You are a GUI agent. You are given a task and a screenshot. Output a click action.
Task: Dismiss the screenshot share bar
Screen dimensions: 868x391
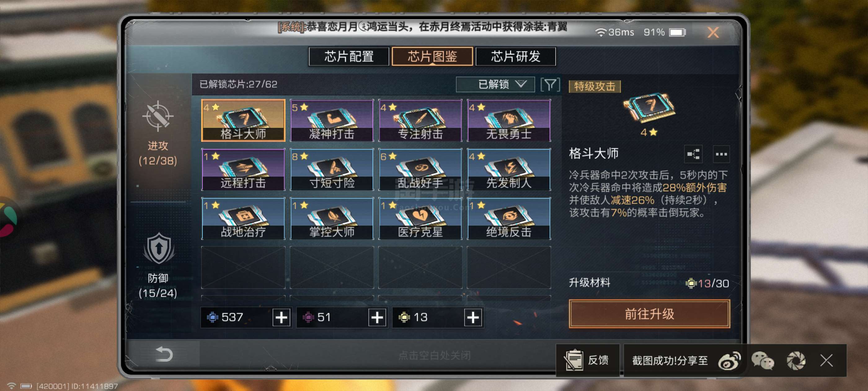pyautogui.click(x=826, y=360)
